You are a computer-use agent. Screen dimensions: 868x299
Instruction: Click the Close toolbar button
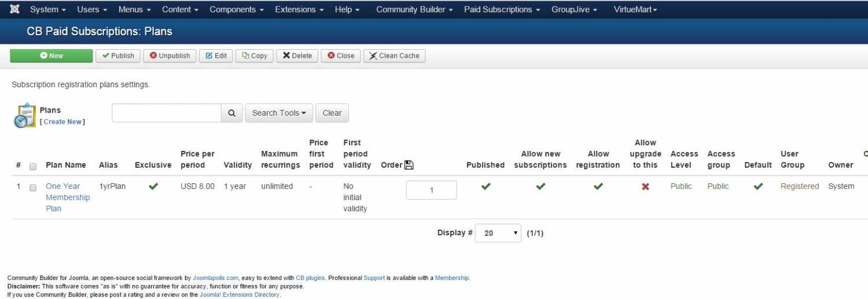341,56
